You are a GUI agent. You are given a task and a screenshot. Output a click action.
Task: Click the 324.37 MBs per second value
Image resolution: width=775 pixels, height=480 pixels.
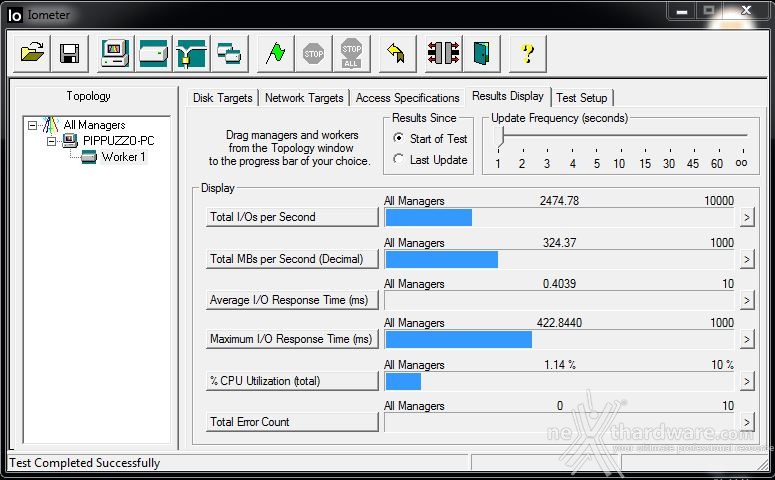tap(559, 243)
